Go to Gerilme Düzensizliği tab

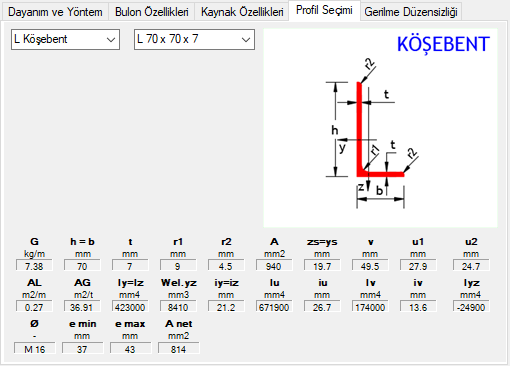411,12
